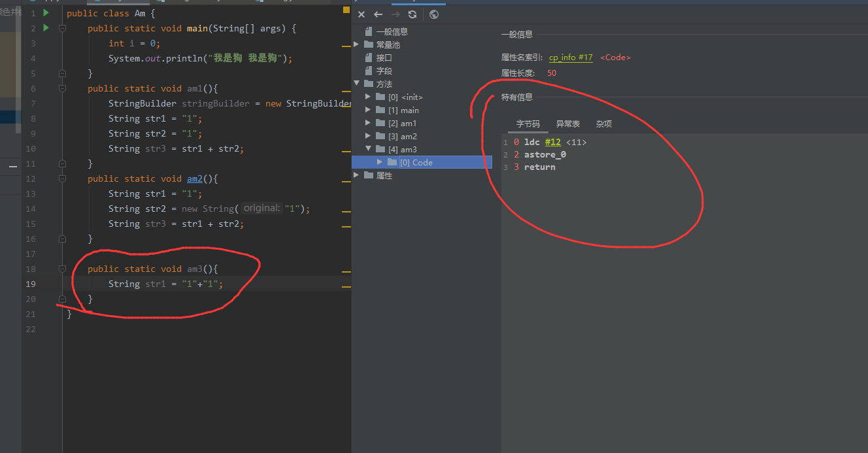Expand the 常量池 tree node arrow
The width and height of the screenshot is (868, 453).
point(356,44)
